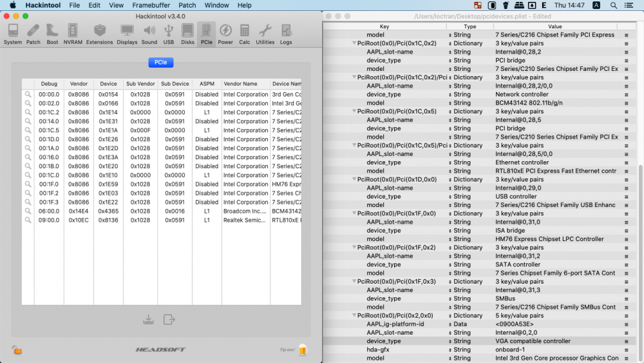The image size is (644, 363).
Task: Collapse PciRoot(0x0)/Pci(0x1D,0x0) dictionary
Action: tap(354, 179)
